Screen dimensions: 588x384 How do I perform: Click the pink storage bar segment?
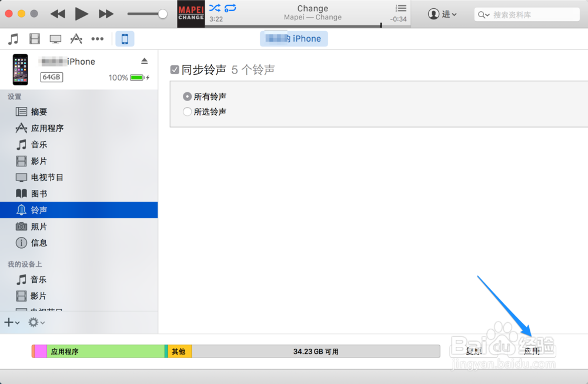pyautogui.click(x=41, y=352)
